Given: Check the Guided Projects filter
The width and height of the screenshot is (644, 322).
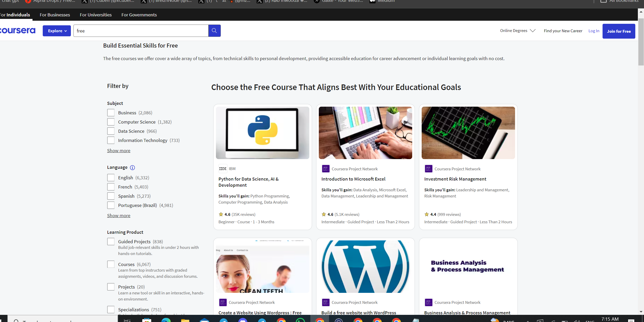Looking at the screenshot, I should coord(111,242).
